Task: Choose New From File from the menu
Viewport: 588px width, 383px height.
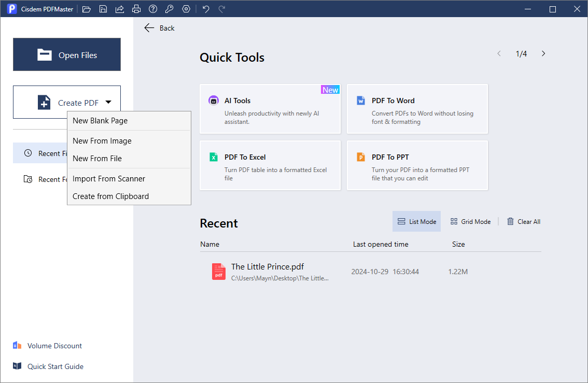Action: [129, 159]
